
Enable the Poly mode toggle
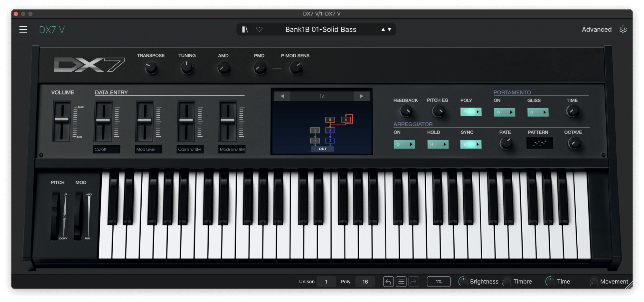point(471,112)
